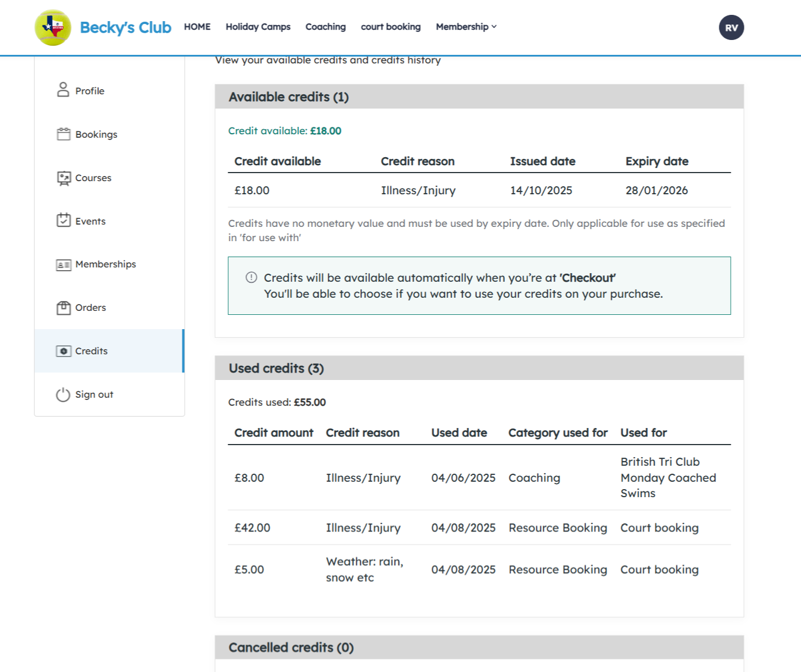
Task: Click the Sign out power icon
Action: [63, 395]
